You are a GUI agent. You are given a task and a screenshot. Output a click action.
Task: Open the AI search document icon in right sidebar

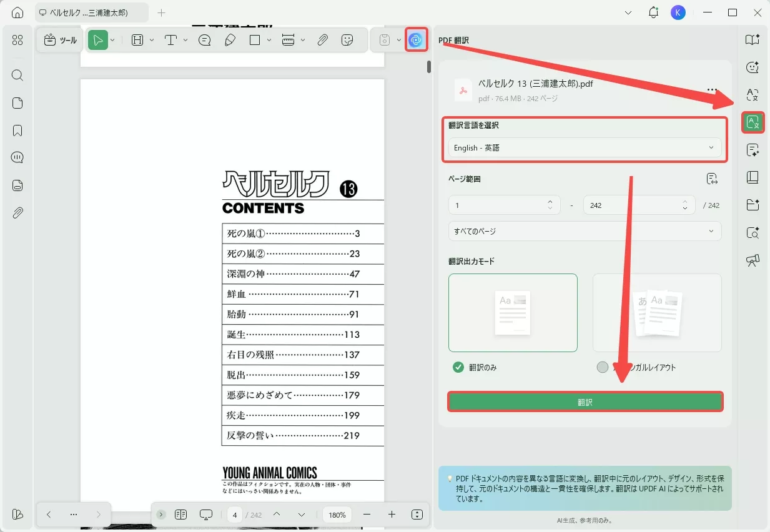point(753,233)
